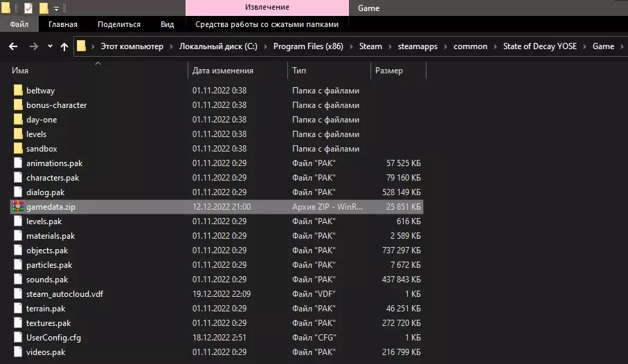This screenshot has width=628, height=364.
Task: Click the gamedata.zip WinRAR archive icon
Action: click(18, 207)
